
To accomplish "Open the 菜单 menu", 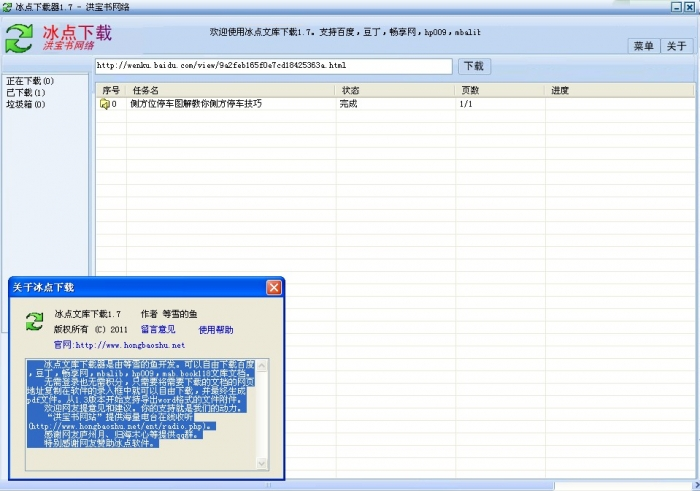I will tap(643, 46).
